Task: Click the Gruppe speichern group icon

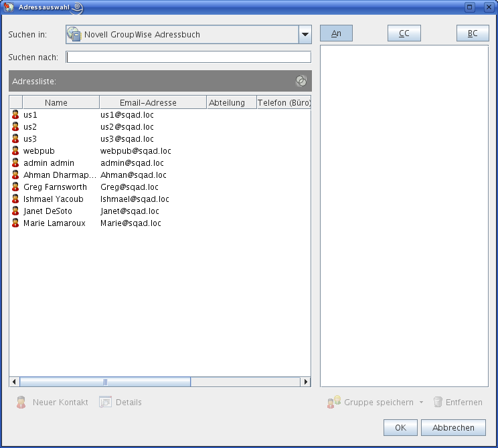Action: (334, 402)
